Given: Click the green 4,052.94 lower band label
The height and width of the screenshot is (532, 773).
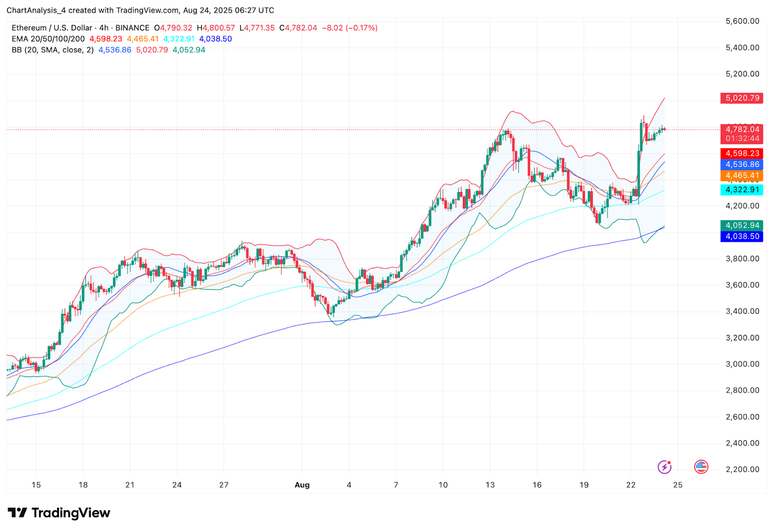Looking at the screenshot, I should (742, 225).
